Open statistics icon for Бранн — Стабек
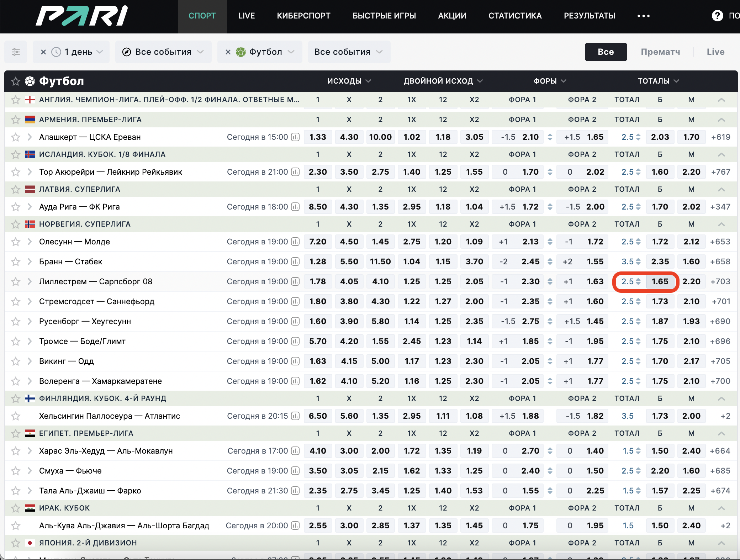740x560 pixels. click(295, 261)
